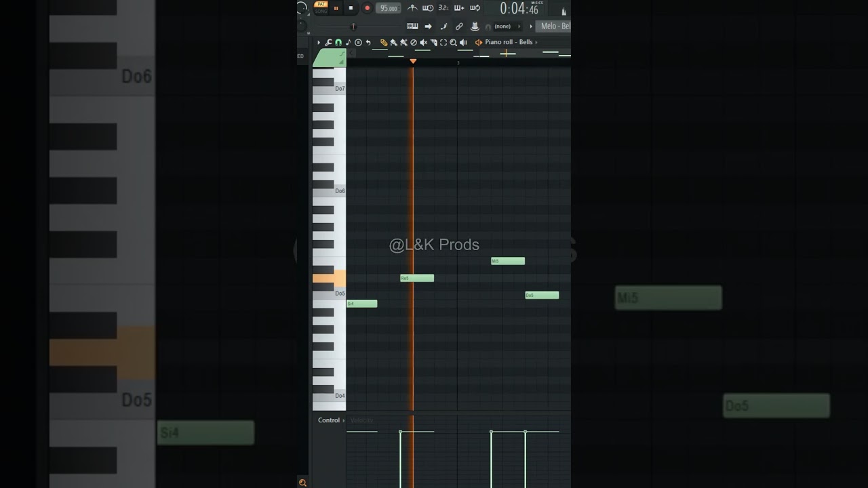868x488 pixels.
Task: Select the pencil Draw tool
Action: (x=384, y=42)
